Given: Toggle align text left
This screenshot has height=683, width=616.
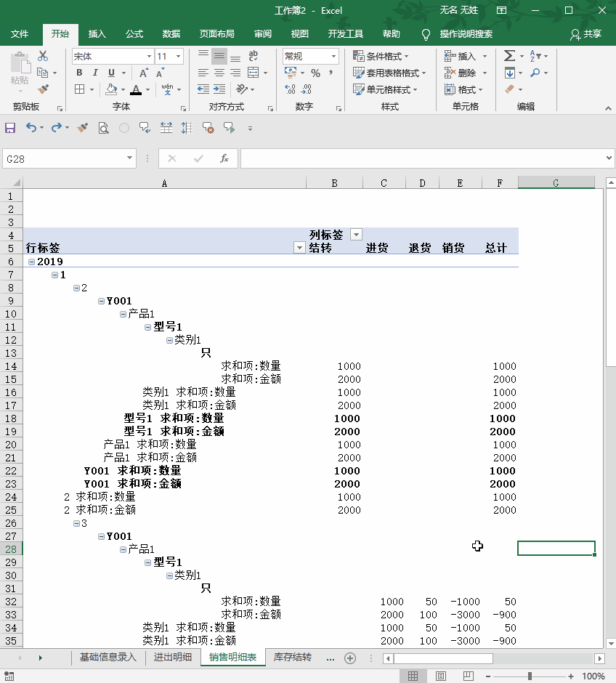Looking at the screenshot, I should pyautogui.click(x=203, y=73).
